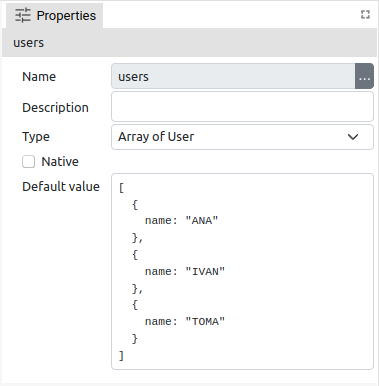This screenshot has height=386, width=379.
Task: Click the name: "TOMA" line
Action: coord(185,321)
